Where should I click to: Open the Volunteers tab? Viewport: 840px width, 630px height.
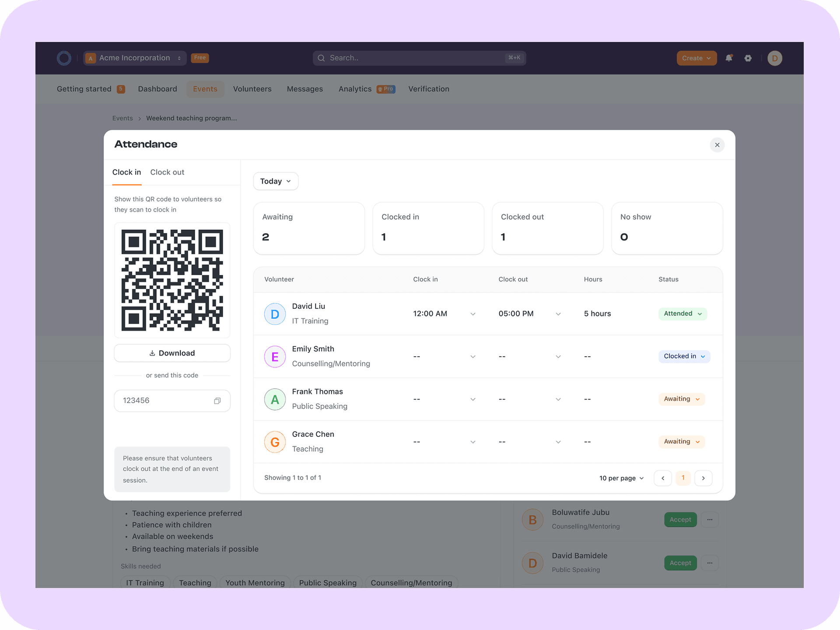coord(252,89)
